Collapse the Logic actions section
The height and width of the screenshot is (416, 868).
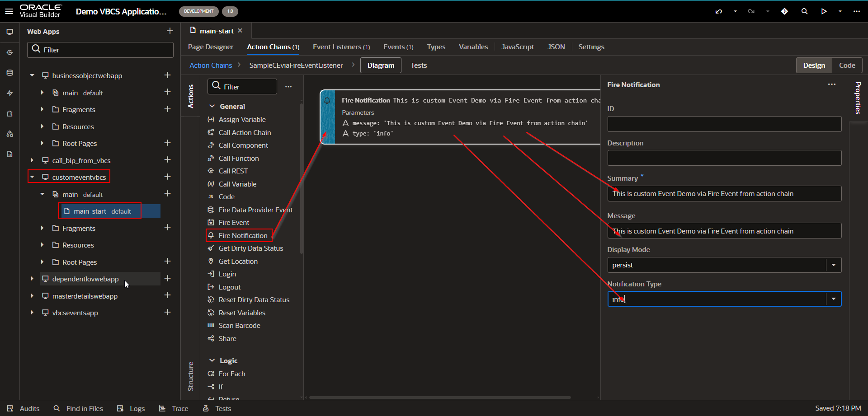(x=212, y=360)
